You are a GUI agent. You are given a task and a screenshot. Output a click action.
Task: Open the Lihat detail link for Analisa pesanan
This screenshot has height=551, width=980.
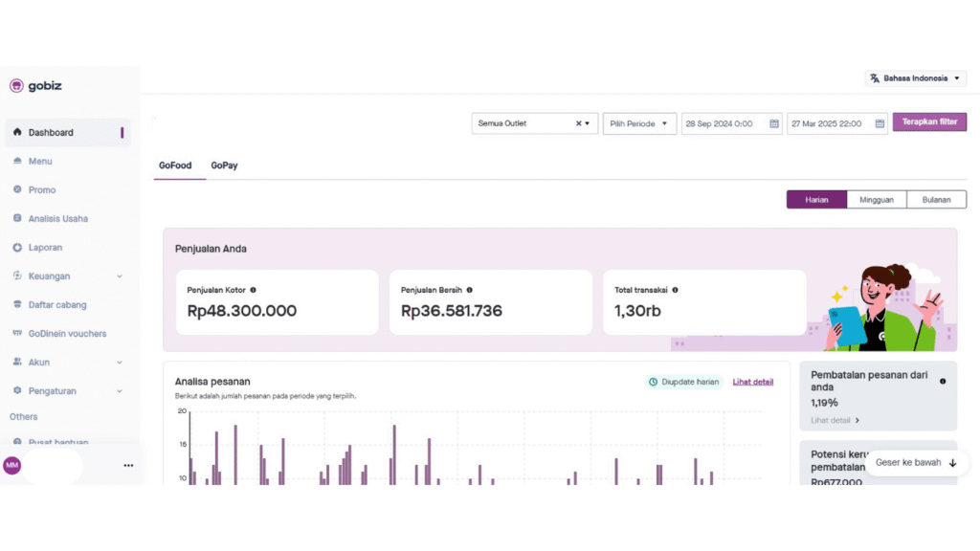click(752, 382)
